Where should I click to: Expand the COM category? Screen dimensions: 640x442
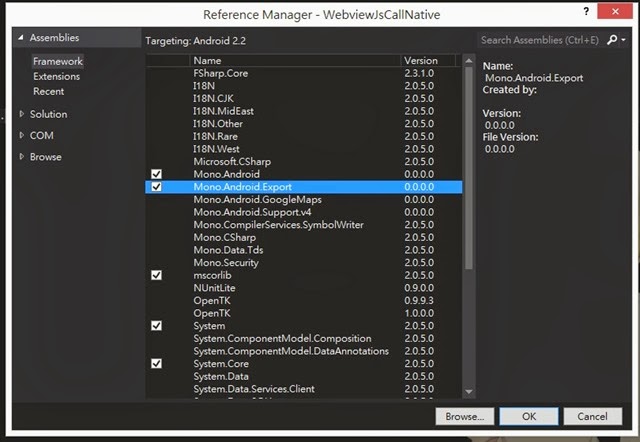(x=22, y=135)
